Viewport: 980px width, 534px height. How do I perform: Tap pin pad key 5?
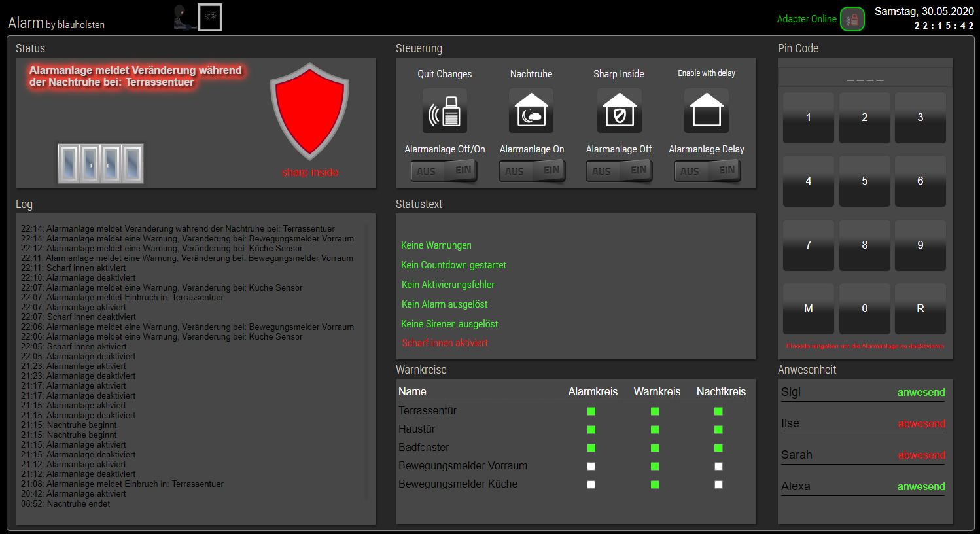865,181
